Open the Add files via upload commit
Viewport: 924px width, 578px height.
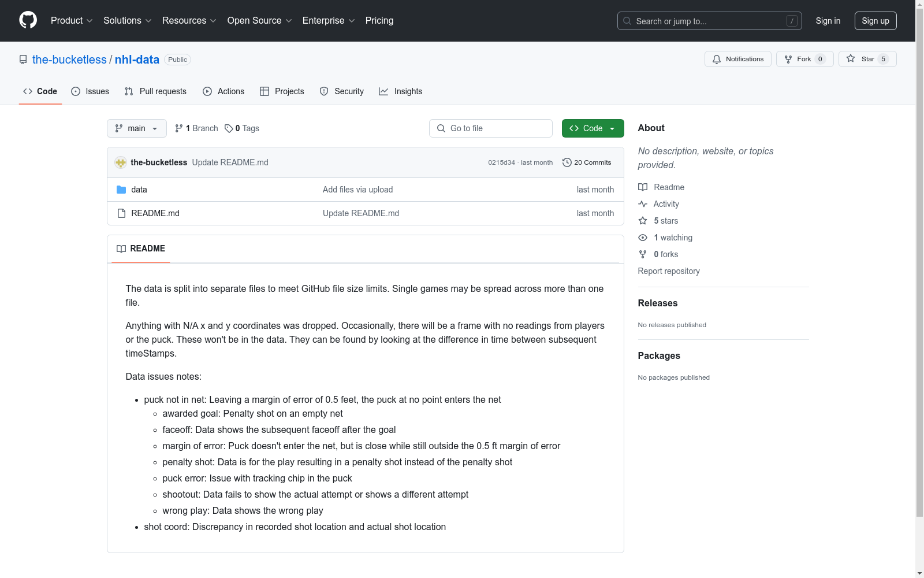click(x=357, y=190)
